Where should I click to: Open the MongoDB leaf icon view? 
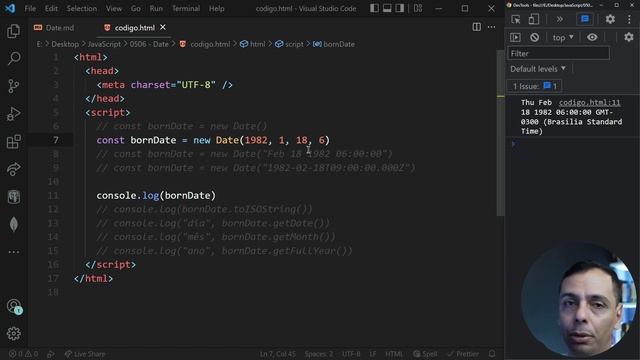13,224
